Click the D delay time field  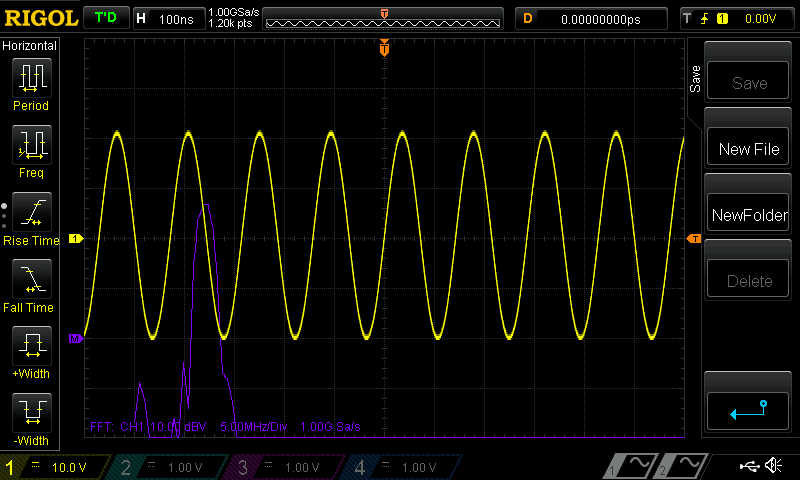(x=592, y=18)
